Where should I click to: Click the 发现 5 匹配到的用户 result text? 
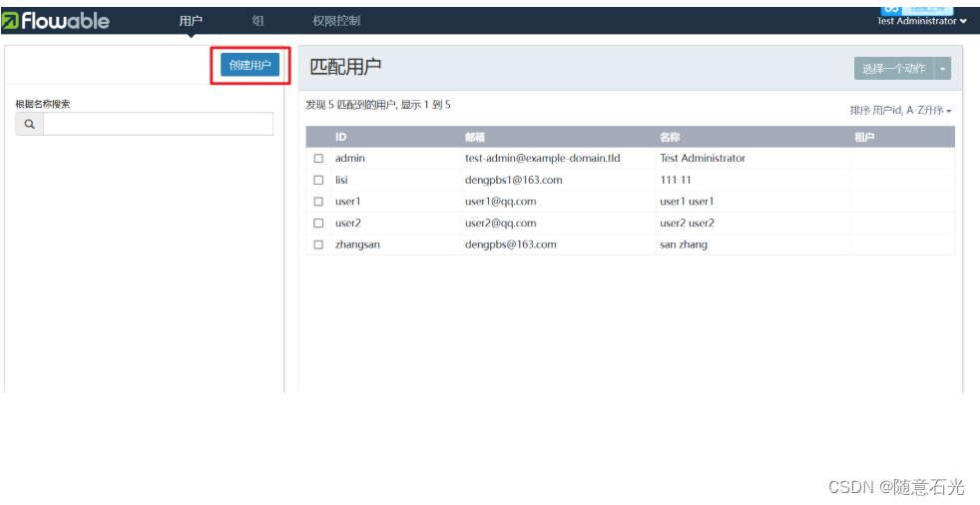click(x=378, y=105)
